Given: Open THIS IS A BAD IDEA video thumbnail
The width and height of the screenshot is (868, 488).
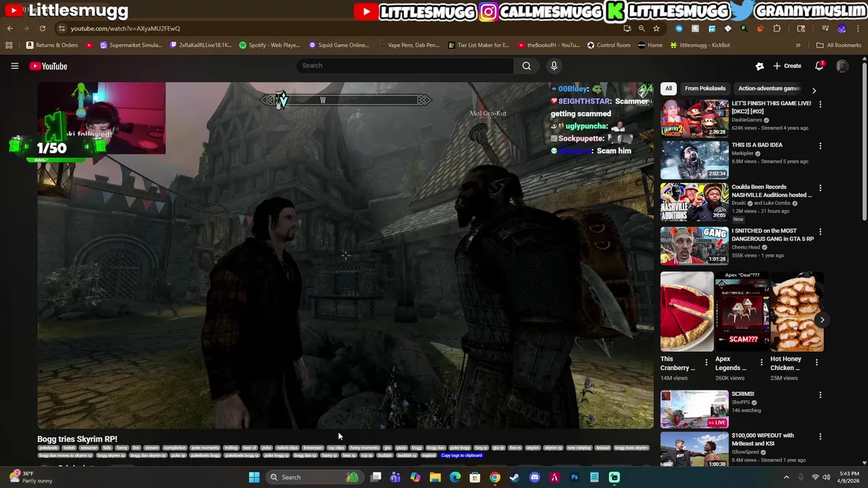Looking at the screenshot, I should point(694,160).
